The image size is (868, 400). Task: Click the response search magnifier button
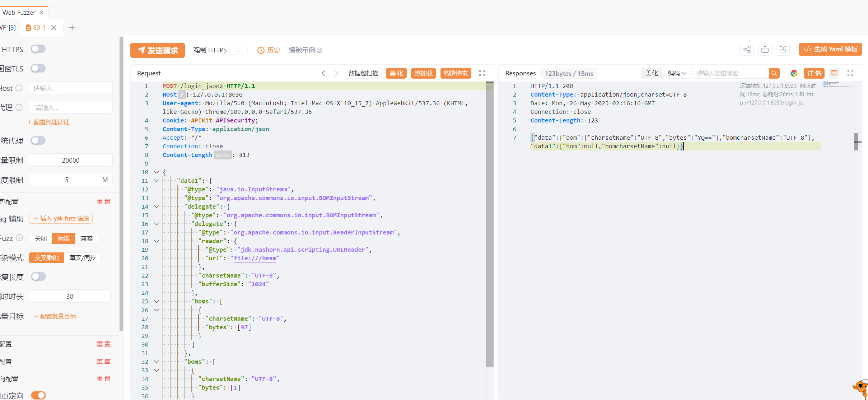click(x=774, y=73)
